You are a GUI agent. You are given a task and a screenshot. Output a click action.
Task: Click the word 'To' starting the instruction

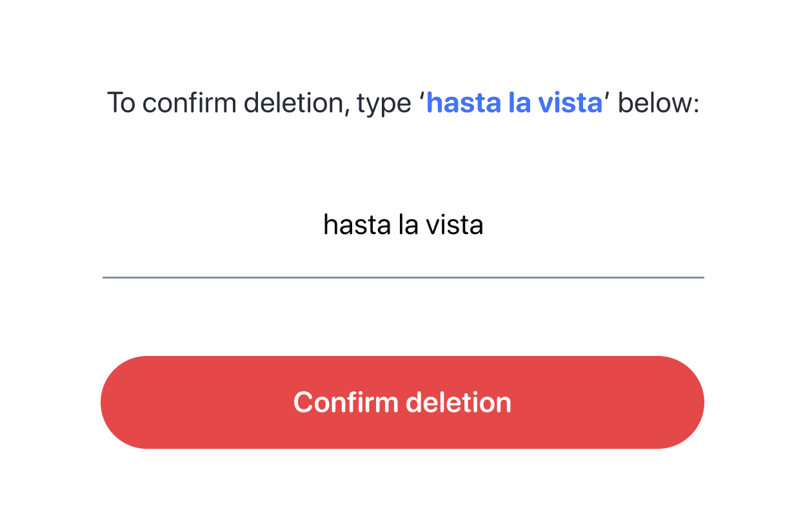pos(121,103)
